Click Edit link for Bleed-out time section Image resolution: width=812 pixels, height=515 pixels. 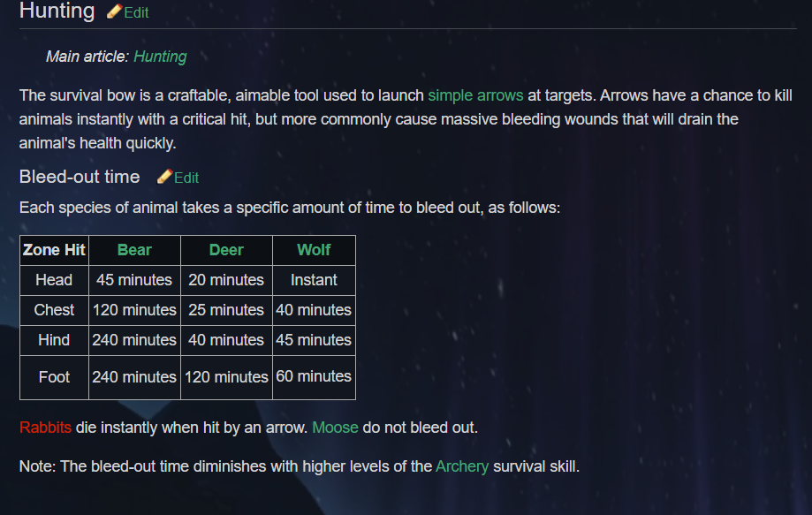point(186,178)
